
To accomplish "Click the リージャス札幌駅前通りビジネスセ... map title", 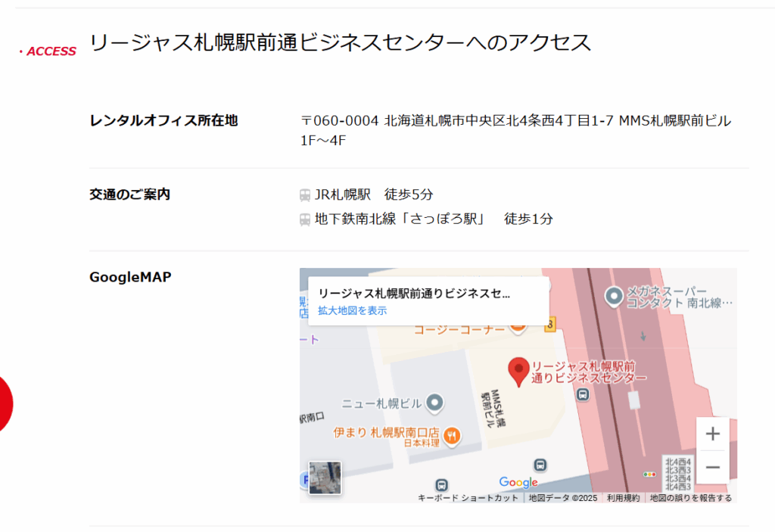I will (x=414, y=294).
